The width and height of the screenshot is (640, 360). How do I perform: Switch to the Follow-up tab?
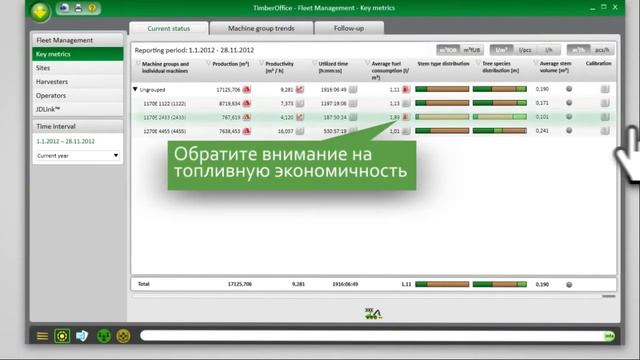click(349, 28)
